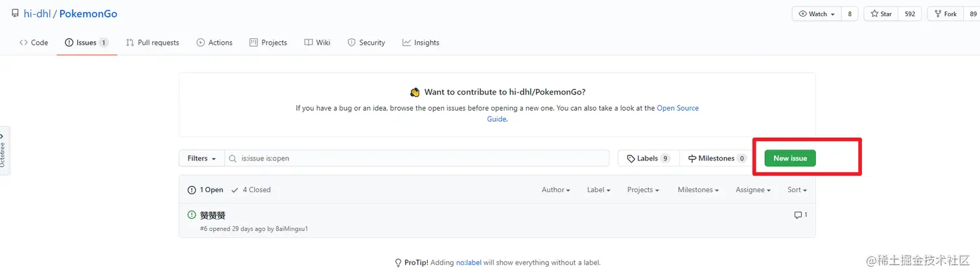Show the 1 Open issues

tap(205, 190)
